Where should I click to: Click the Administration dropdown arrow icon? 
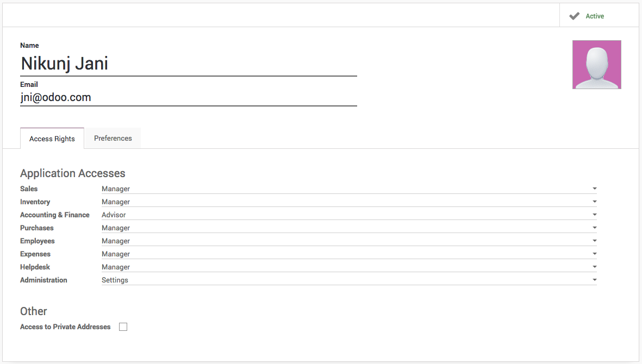tap(595, 280)
